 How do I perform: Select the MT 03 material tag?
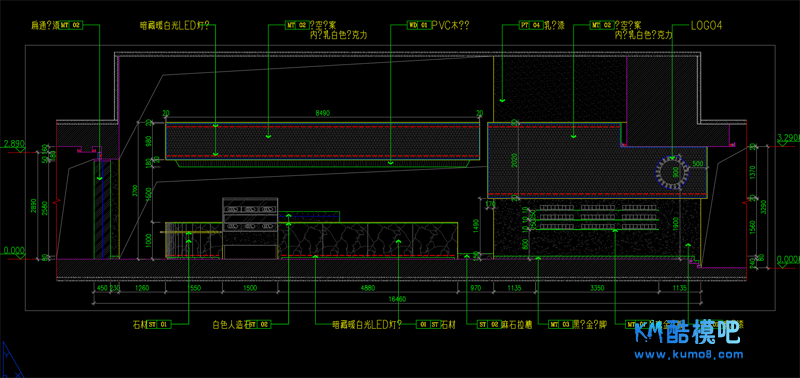[559, 324]
